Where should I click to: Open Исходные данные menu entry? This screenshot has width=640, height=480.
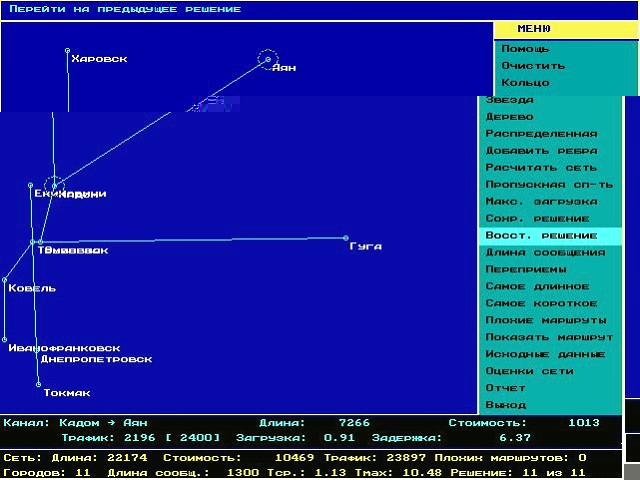(545, 354)
